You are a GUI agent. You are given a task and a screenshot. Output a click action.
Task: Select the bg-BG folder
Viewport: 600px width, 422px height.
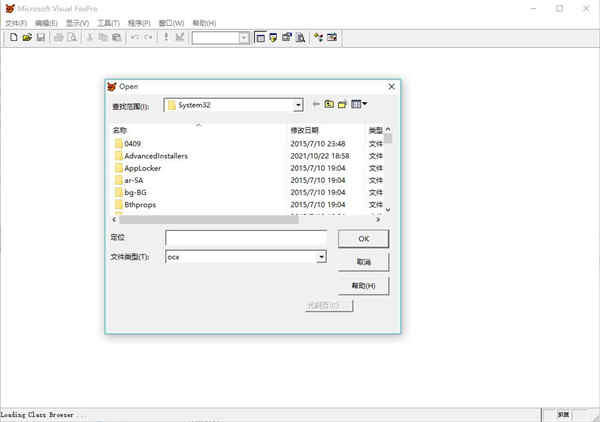point(130,192)
